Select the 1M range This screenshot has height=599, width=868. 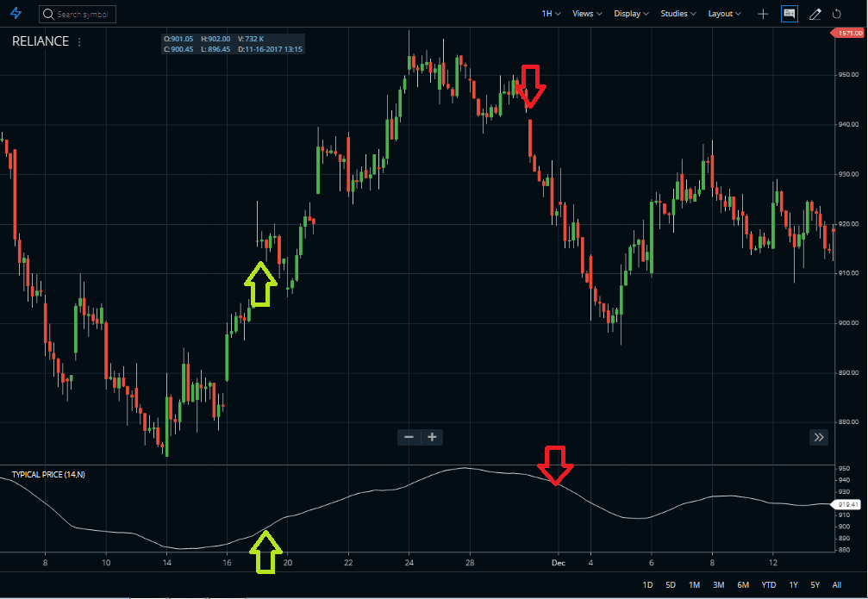click(694, 584)
